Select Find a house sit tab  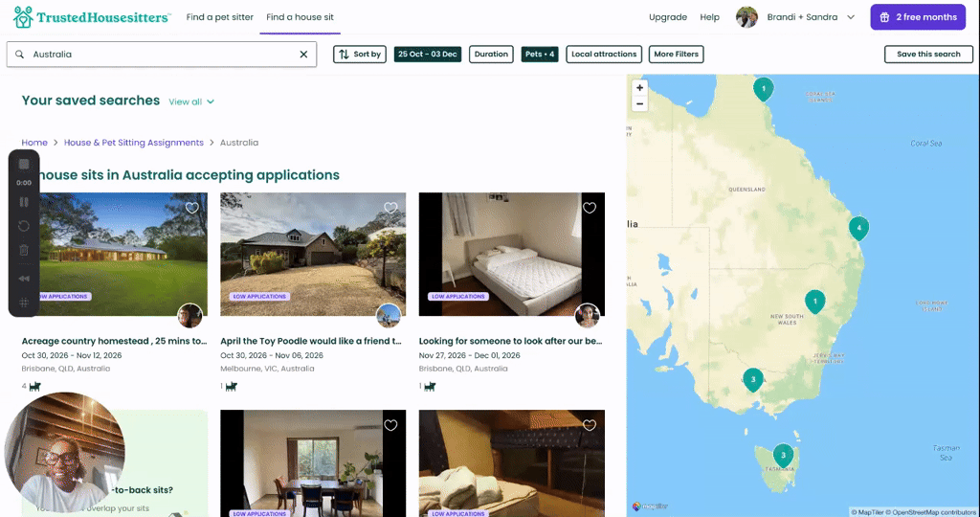tap(300, 17)
